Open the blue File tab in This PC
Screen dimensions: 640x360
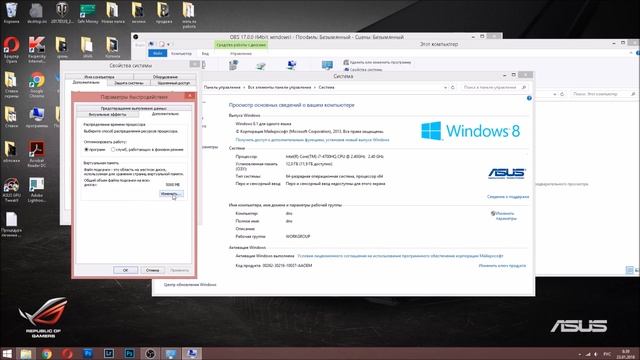[157, 53]
